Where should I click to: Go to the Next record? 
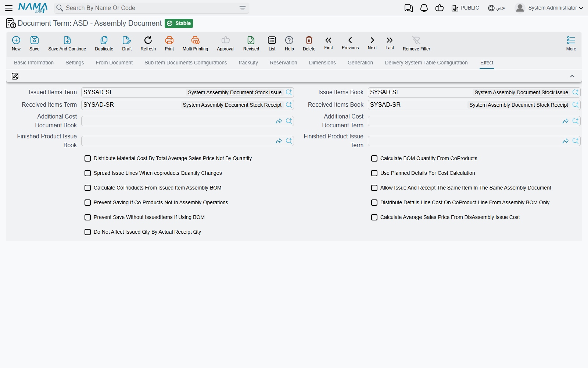click(x=372, y=43)
